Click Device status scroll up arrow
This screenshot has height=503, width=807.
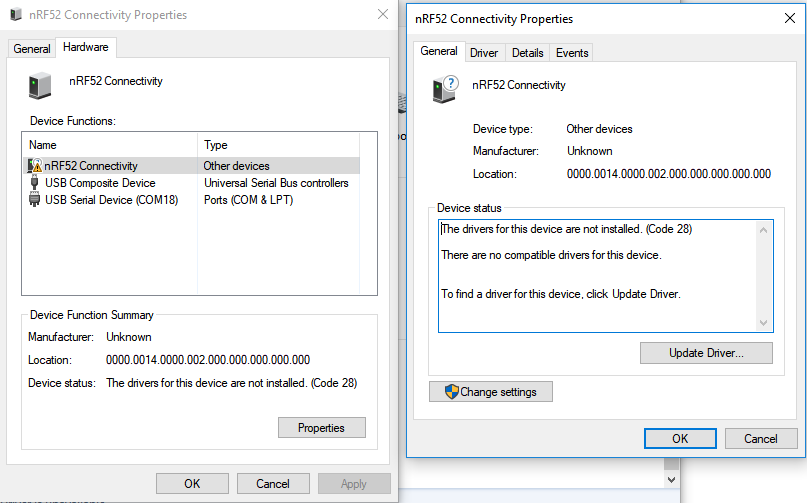(x=763, y=230)
